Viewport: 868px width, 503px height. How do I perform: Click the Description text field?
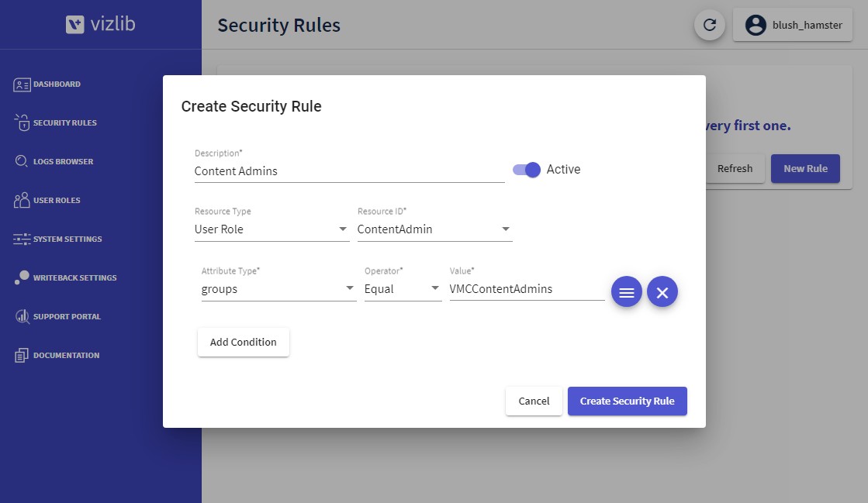click(x=349, y=171)
